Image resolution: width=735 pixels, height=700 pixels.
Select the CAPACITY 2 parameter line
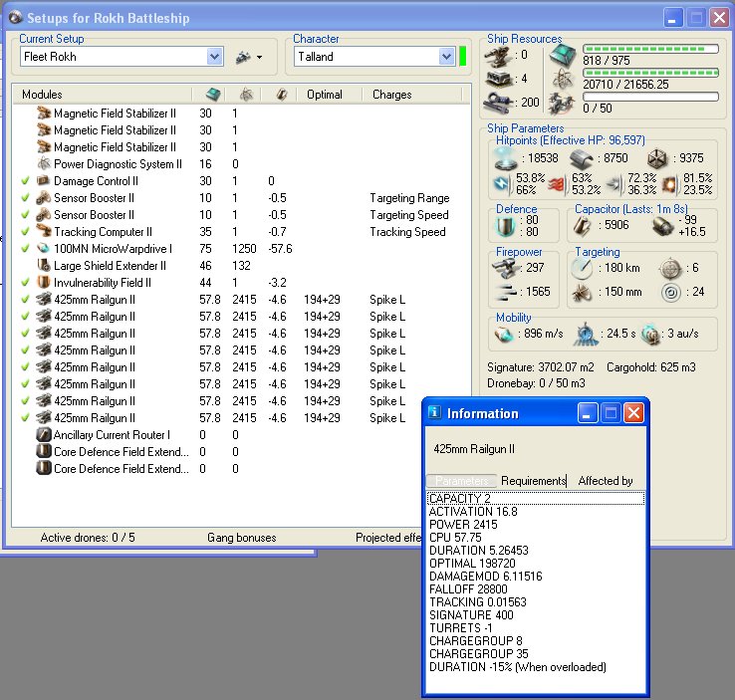click(536, 499)
